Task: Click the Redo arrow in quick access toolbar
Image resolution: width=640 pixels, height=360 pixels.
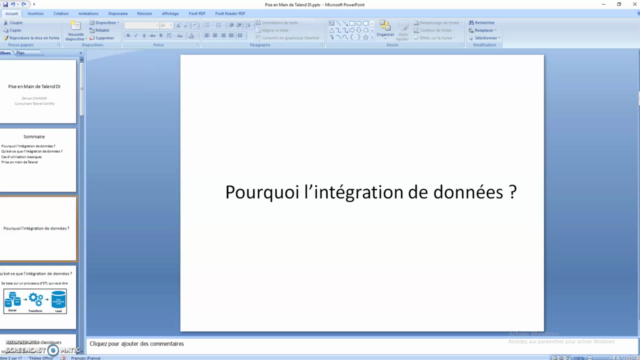Action: coord(24,4)
